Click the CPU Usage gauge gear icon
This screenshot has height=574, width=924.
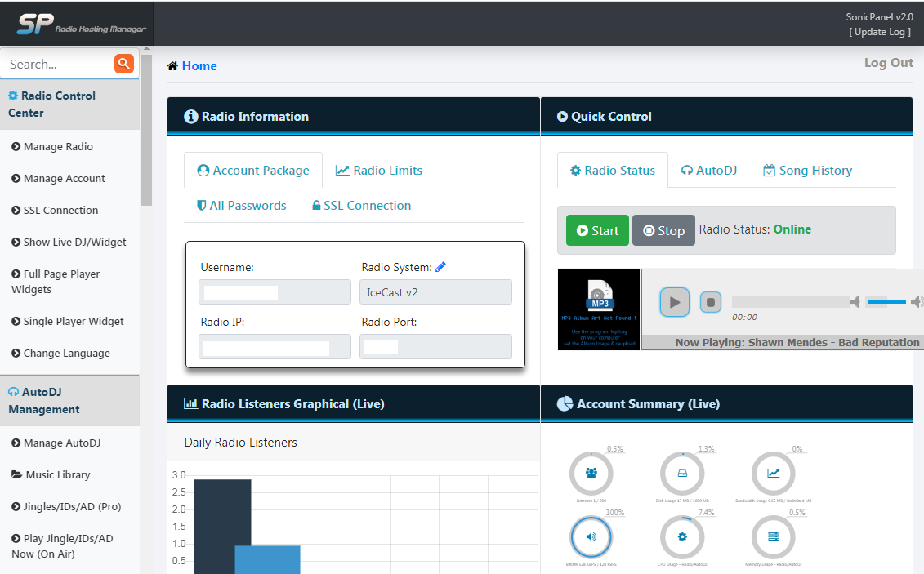682,536
